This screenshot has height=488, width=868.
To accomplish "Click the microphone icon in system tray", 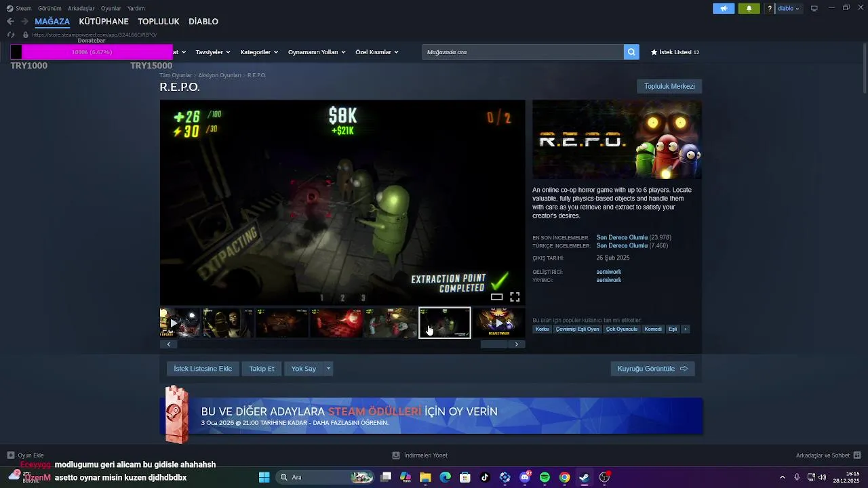I will tap(797, 477).
